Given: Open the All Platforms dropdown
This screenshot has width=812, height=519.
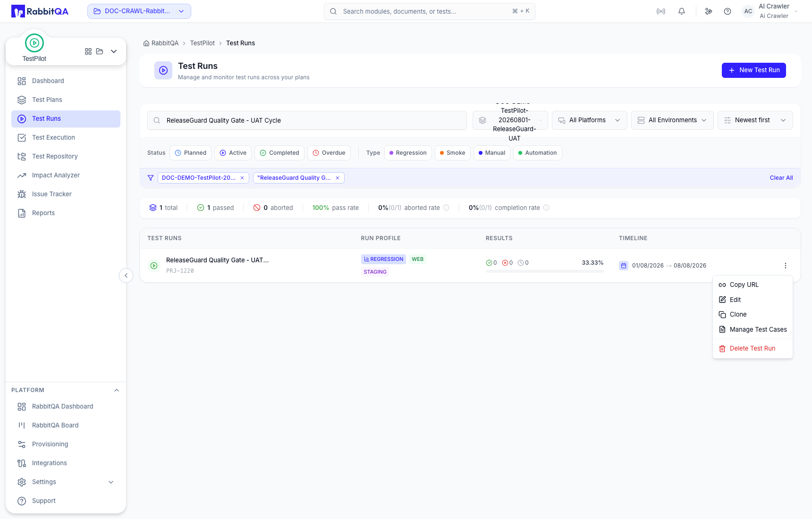Looking at the screenshot, I should (x=590, y=120).
